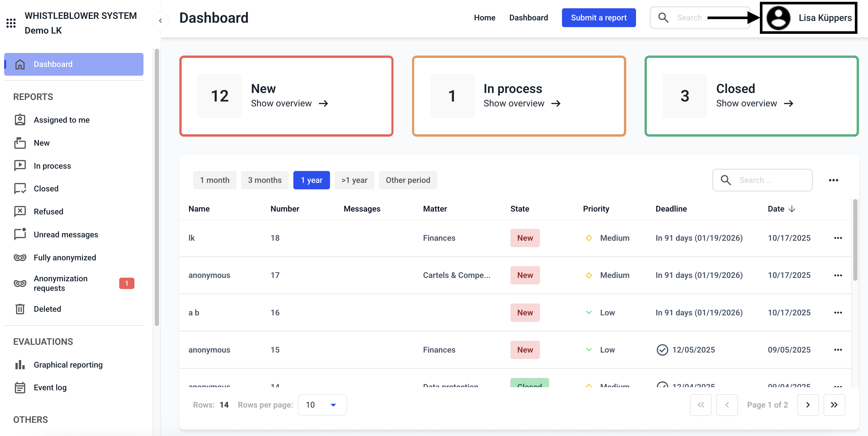Open Unread messages icon in sidebar
868x436 pixels.
point(20,234)
